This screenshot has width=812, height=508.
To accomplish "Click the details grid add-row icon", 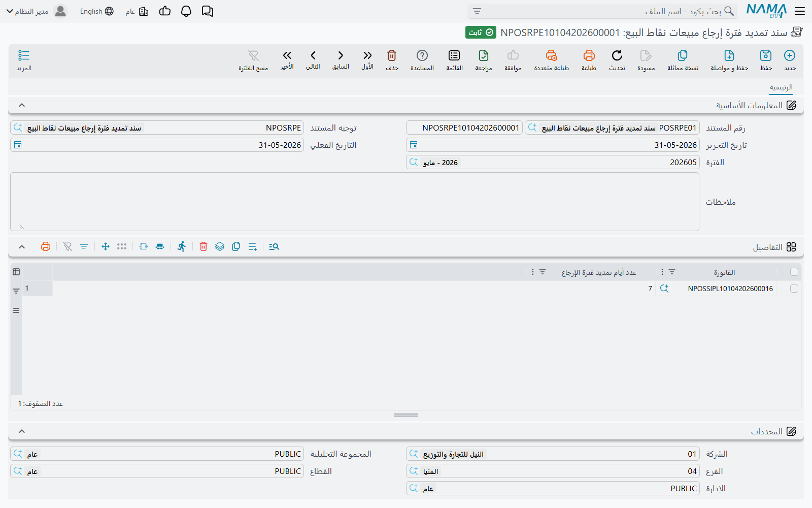I will click(x=252, y=246).
